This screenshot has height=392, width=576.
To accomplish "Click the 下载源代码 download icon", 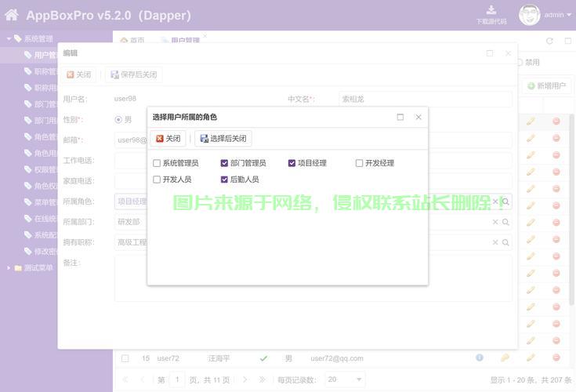I will (491, 10).
